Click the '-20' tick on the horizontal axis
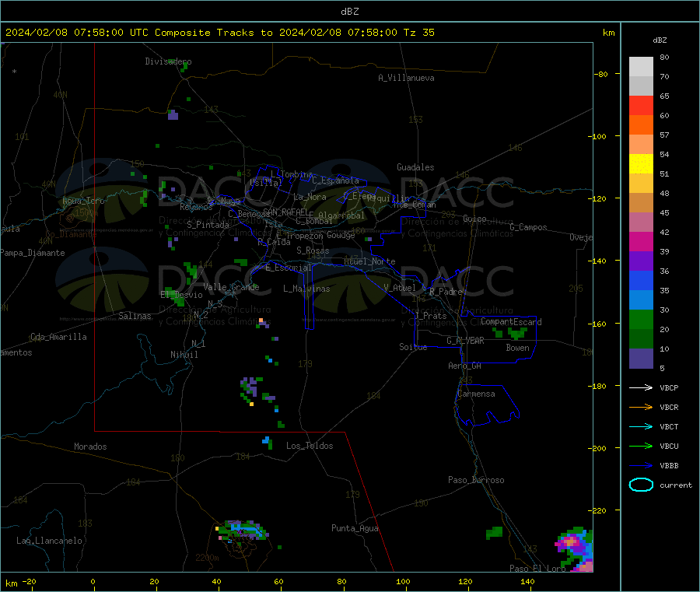The height and width of the screenshot is (592, 700). (x=29, y=582)
